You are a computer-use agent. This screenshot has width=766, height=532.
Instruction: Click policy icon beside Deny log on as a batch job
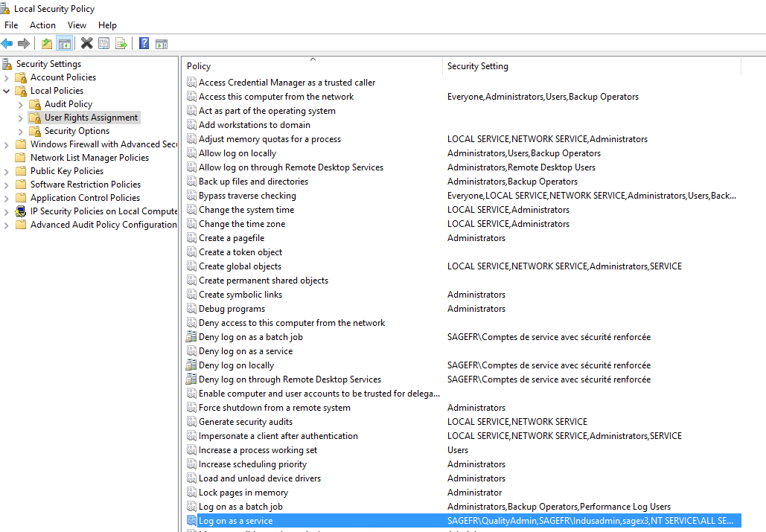[191, 337]
